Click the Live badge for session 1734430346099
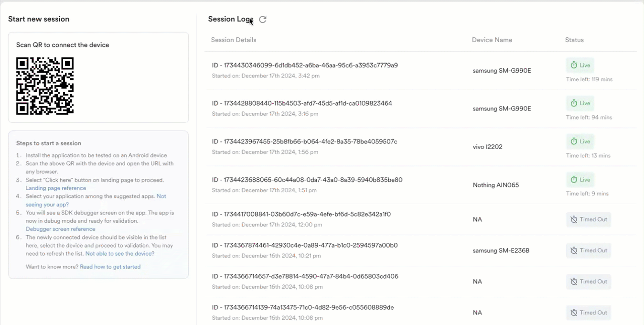This screenshot has height=325, width=644. click(580, 65)
